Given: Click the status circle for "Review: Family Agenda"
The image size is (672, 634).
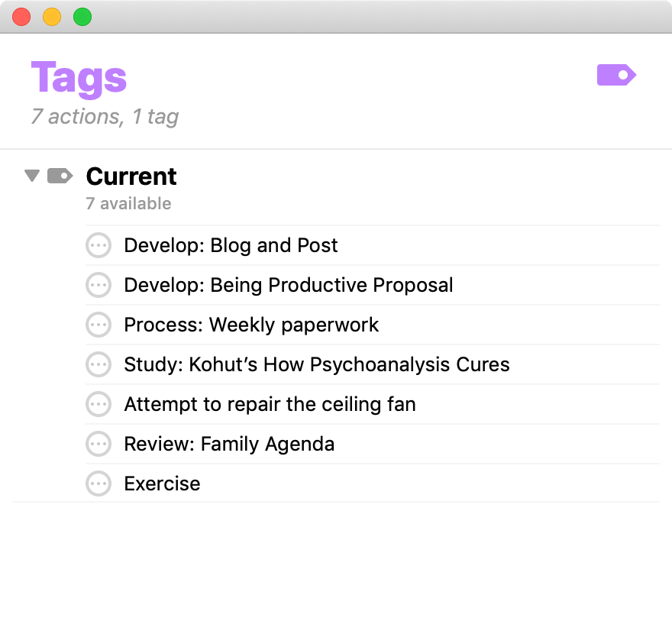Looking at the screenshot, I should coord(99,444).
